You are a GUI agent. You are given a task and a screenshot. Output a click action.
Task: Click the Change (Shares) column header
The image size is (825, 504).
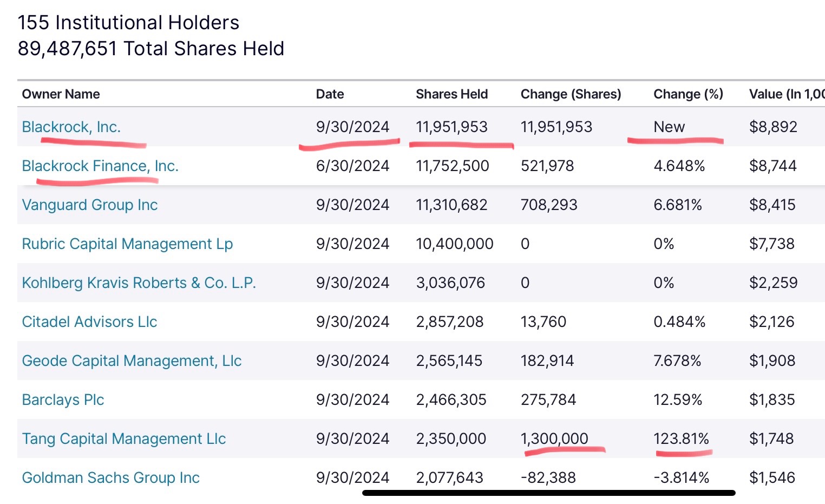pyautogui.click(x=571, y=94)
